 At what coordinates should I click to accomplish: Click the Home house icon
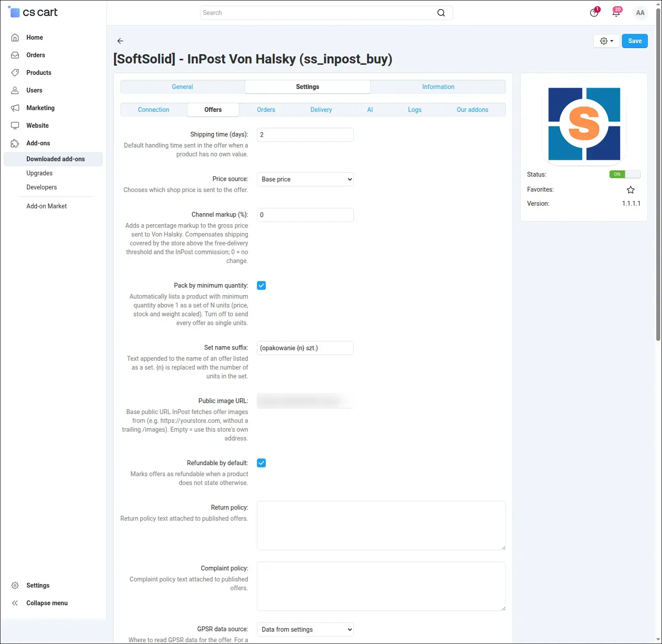pos(15,37)
